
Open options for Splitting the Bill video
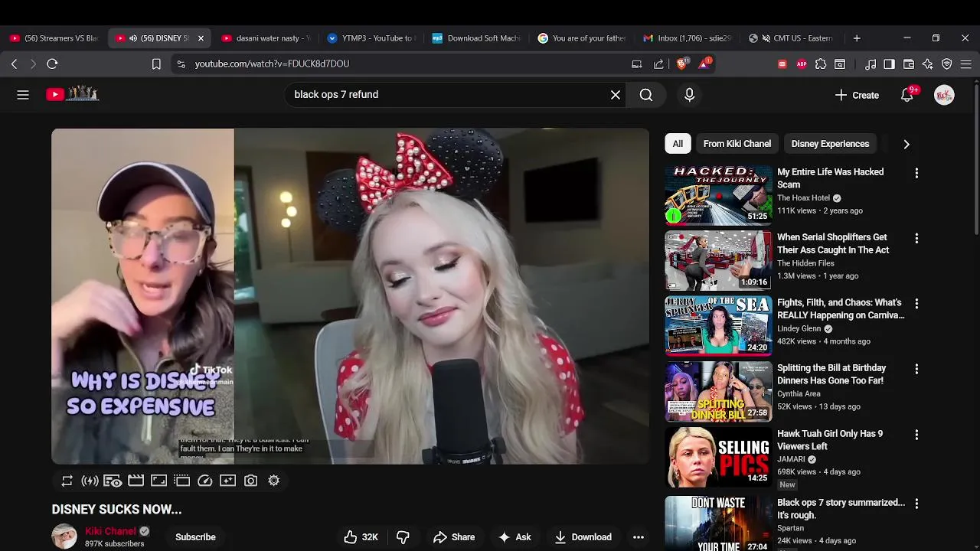tap(916, 370)
